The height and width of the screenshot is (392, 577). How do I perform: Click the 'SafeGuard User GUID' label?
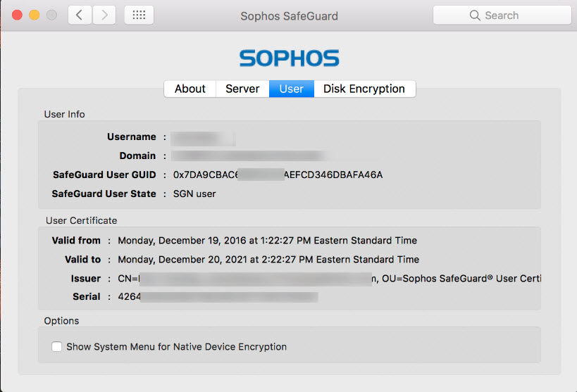click(104, 175)
